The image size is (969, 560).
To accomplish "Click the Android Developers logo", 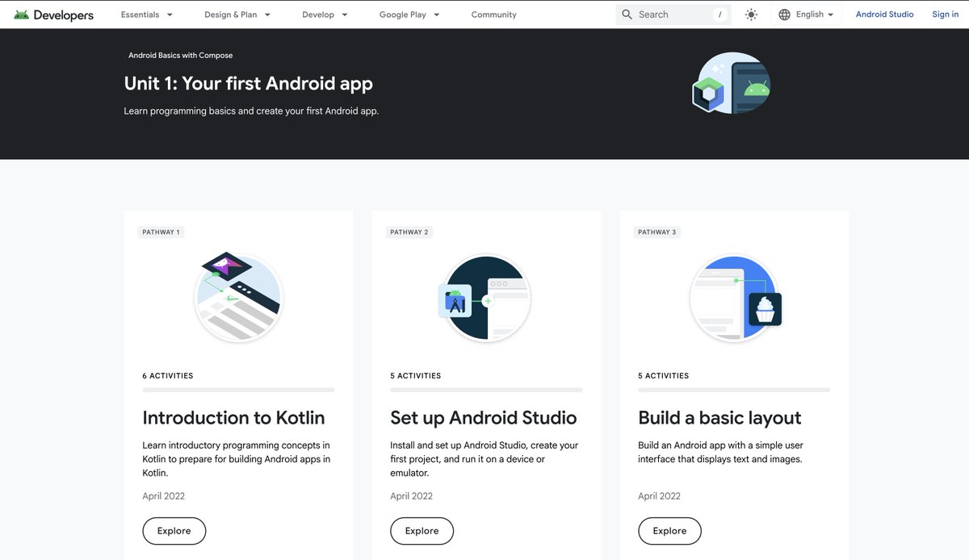I will 53,15.
